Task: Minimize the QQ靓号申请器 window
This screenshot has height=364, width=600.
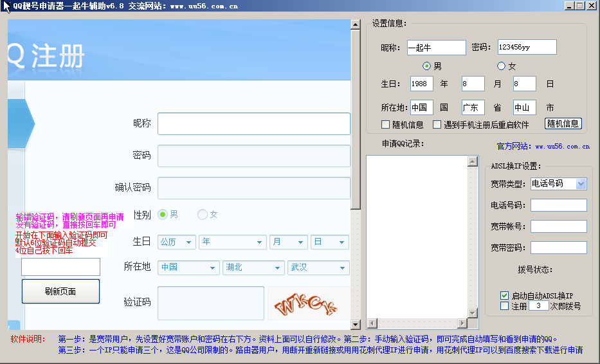Action: (569, 5)
